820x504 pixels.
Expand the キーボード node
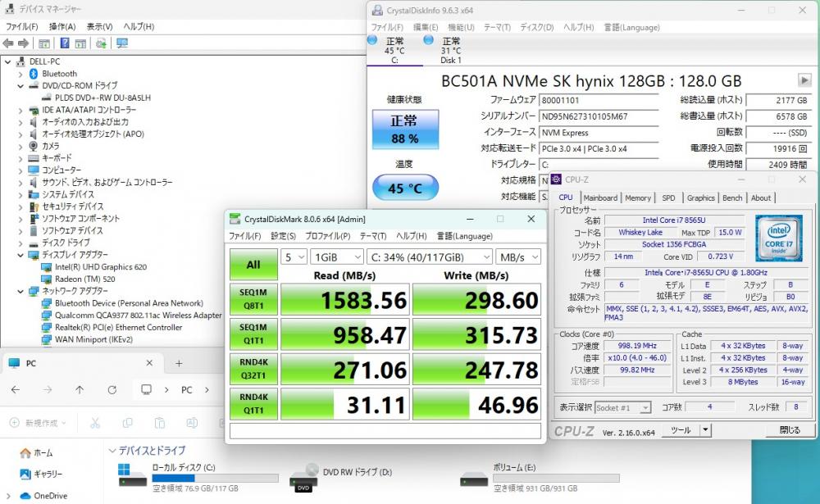pyautogui.click(x=20, y=158)
